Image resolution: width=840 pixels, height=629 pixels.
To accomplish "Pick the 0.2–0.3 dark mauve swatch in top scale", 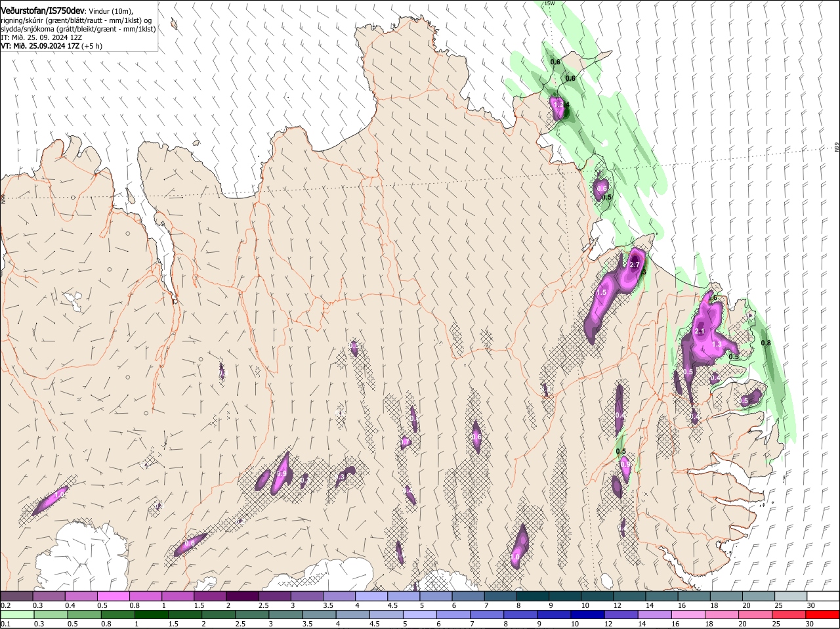I will coord(16,596).
